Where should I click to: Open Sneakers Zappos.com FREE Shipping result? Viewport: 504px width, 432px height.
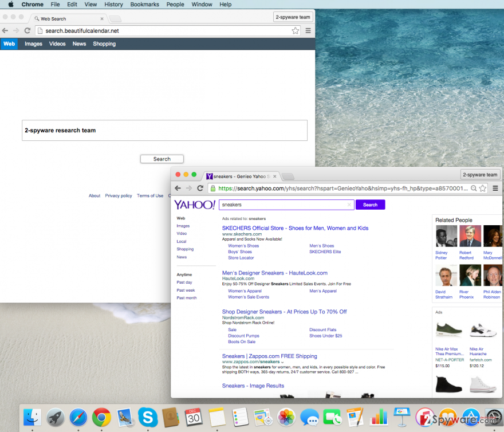pyautogui.click(x=269, y=356)
